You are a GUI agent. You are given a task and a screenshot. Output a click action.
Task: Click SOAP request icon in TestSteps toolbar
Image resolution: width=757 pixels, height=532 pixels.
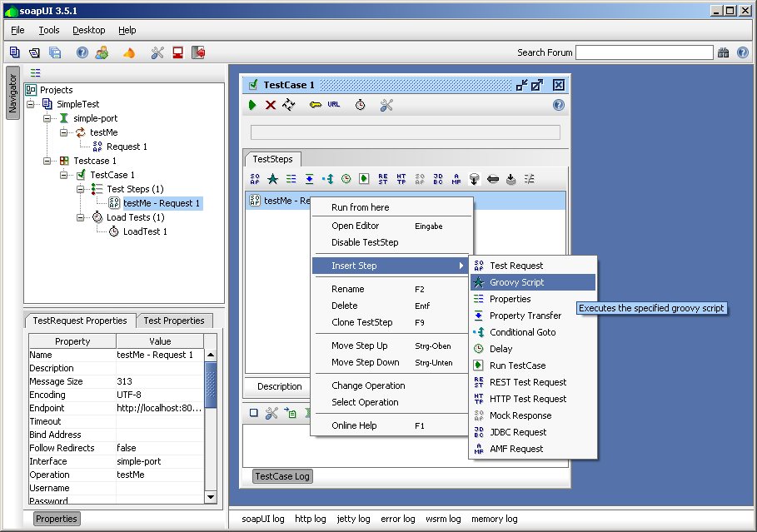255,179
